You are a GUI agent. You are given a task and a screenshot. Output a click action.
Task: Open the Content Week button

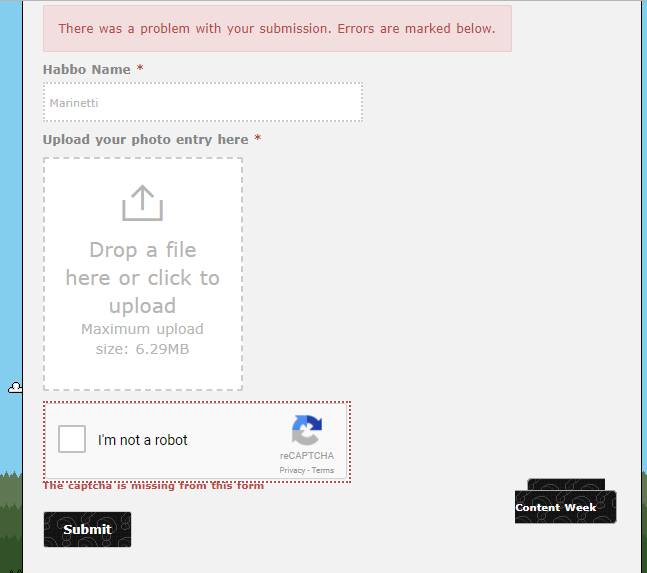point(565,508)
